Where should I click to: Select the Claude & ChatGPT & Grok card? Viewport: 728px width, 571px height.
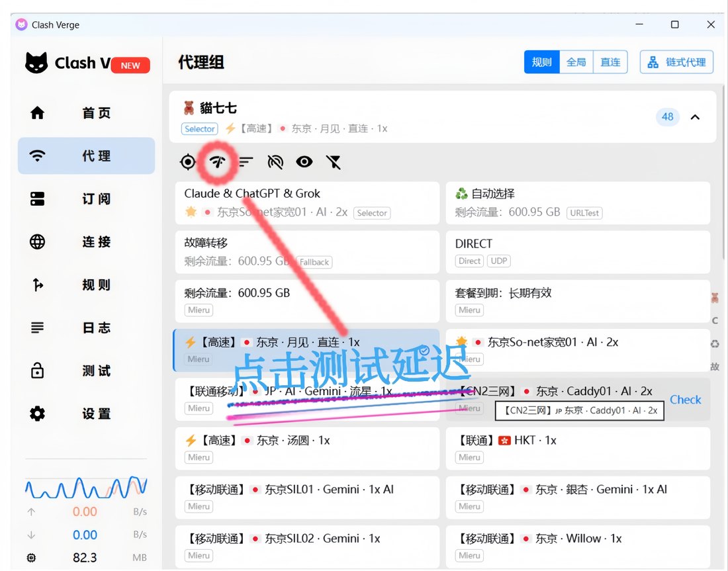(x=307, y=203)
